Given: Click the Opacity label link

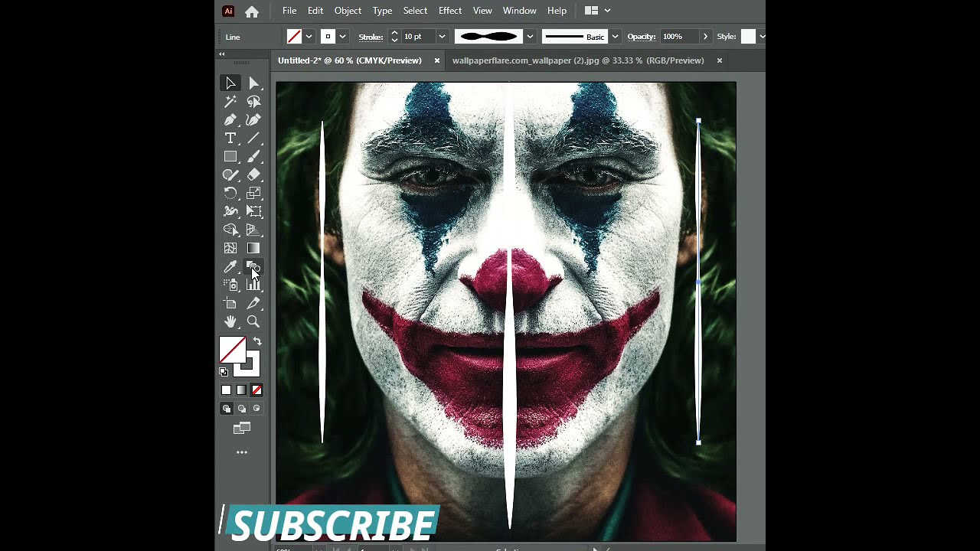Looking at the screenshot, I should click(x=641, y=37).
